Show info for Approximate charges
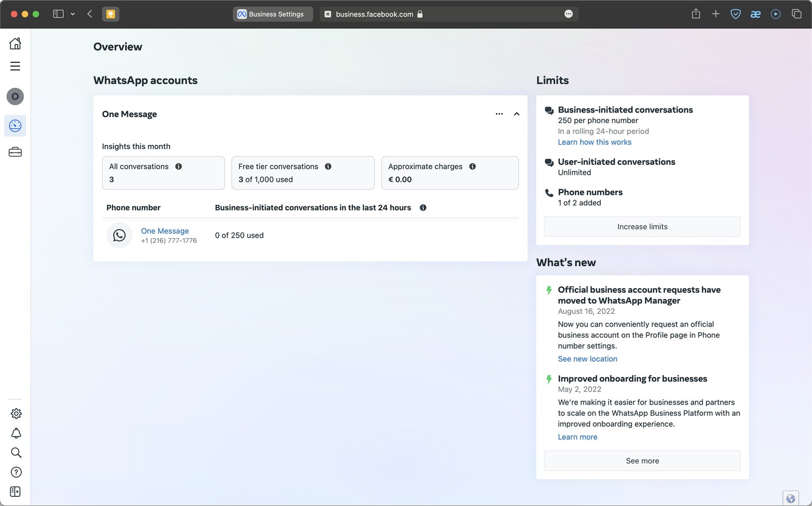 472,166
